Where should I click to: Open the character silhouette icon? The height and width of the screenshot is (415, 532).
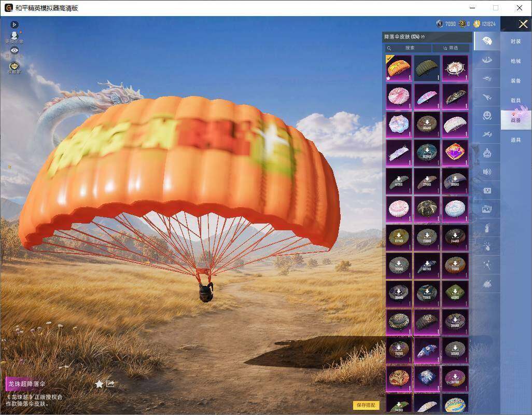[14, 37]
